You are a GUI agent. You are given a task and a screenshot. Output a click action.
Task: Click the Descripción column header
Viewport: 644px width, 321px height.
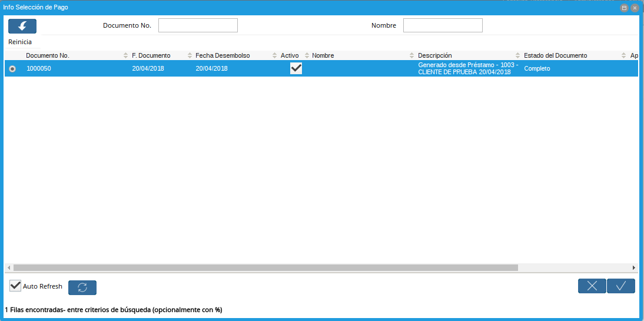point(435,55)
